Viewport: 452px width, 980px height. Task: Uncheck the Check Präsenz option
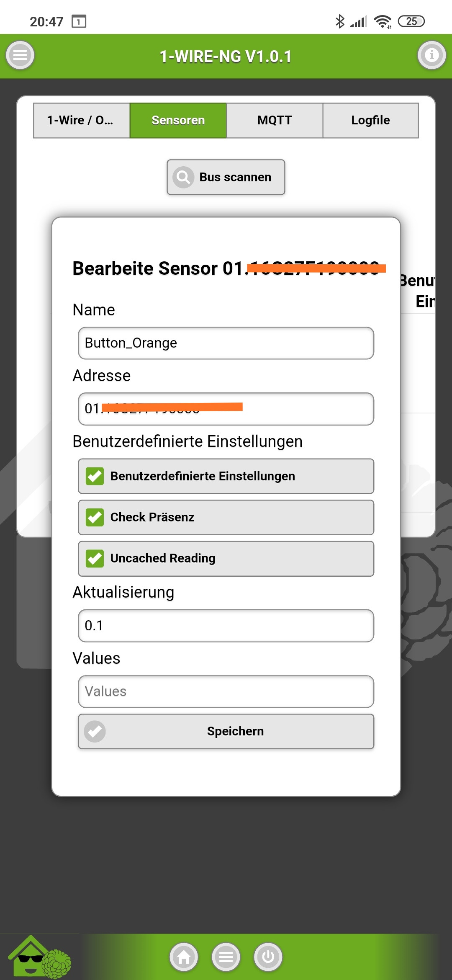(95, 517)
